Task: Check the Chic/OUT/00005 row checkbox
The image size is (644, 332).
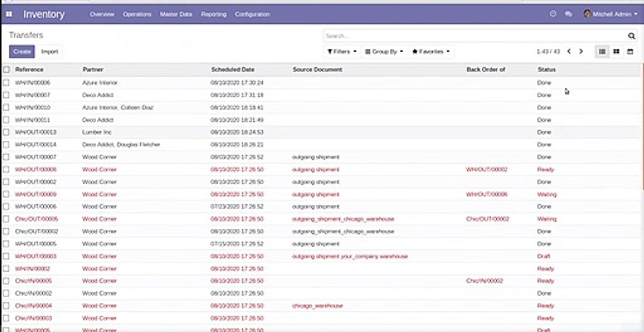Action: click(6, 219)
